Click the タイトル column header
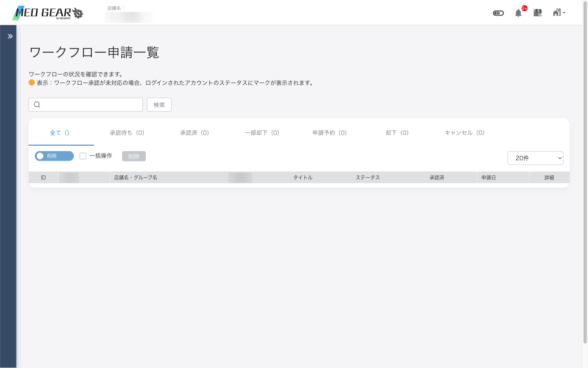The width and height of the screenshot is (588, 368). (303, 177)
